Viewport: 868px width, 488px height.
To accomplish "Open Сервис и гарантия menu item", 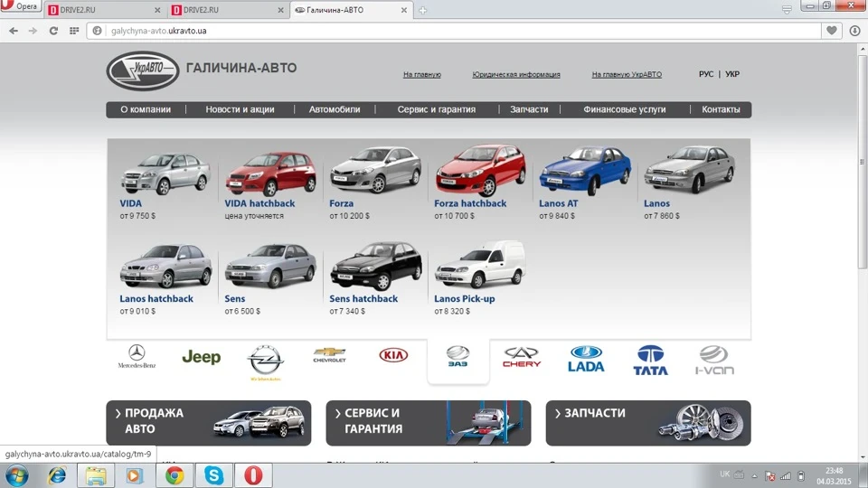I will click(436, 109).
